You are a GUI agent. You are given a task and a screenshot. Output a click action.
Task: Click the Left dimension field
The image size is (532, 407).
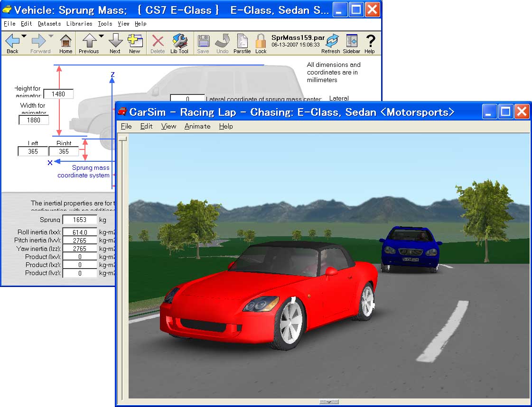pyautogui.click(x=33, y=151)
